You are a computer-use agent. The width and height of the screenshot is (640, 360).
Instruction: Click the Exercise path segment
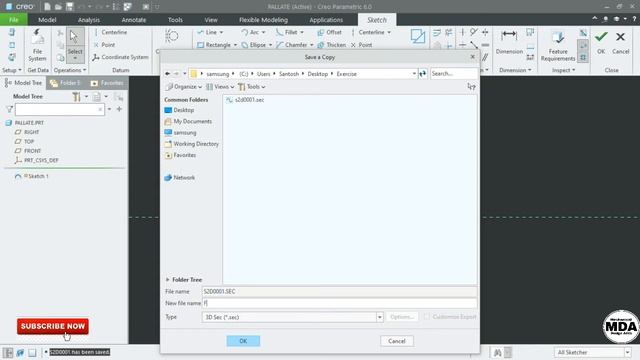pos(347,74)
